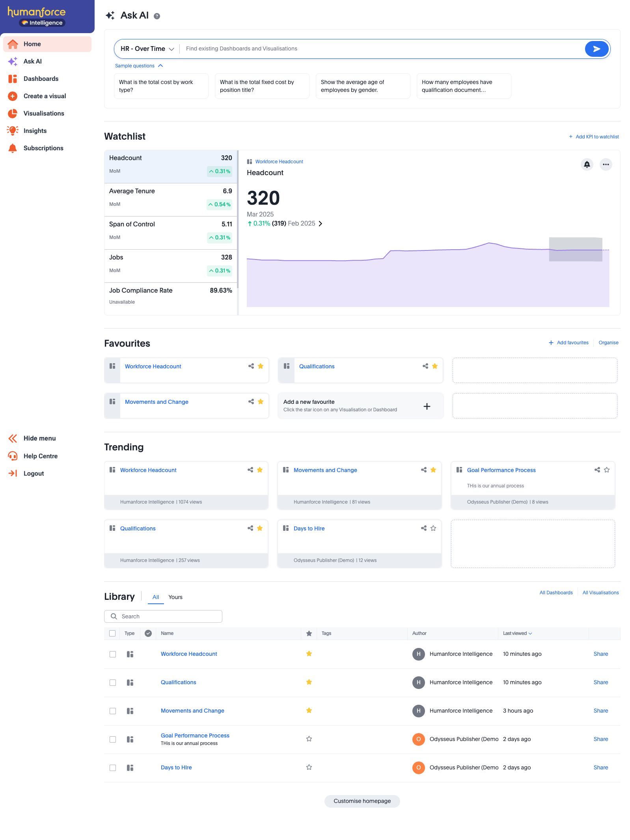Star the Goal Performance Process trending card
Image resolution: width=630 pixels, height=840 pixels.
607,470
